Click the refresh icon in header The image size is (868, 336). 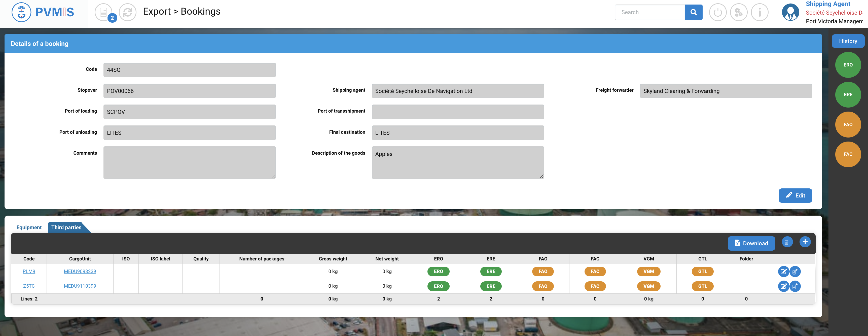click(x=127, y=13)
